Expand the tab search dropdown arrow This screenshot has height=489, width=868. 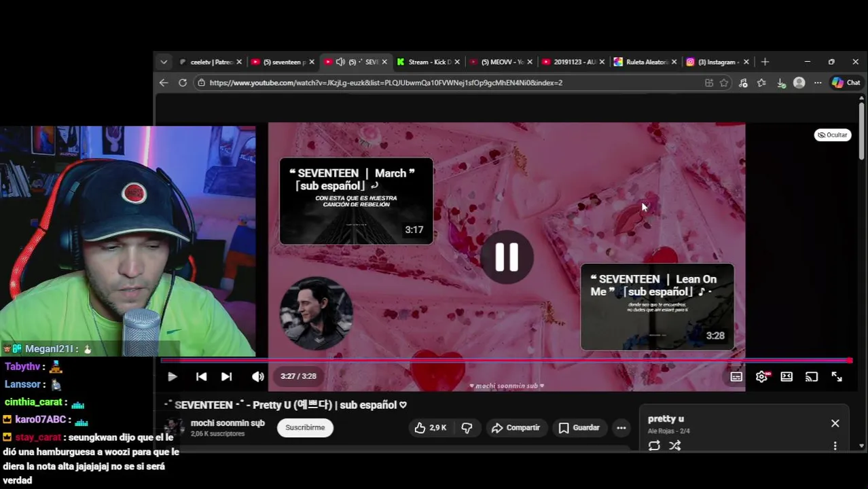click(x=164, y=62)
